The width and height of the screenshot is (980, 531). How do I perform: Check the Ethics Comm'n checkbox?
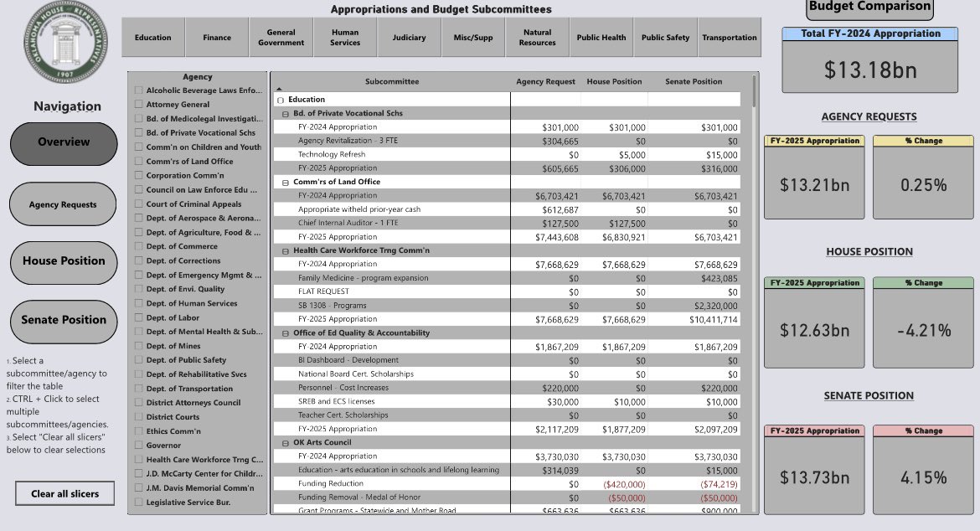138,431
